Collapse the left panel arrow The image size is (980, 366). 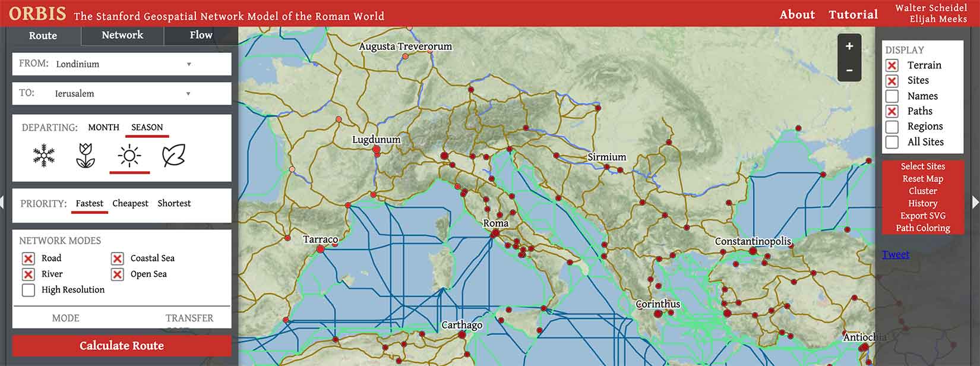click(2, 202)
